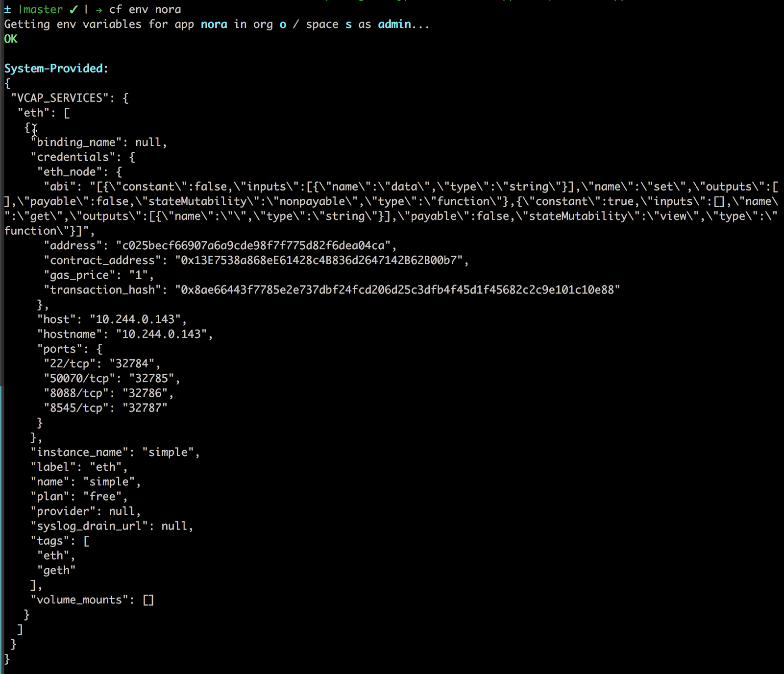Click the geth tag entry

[56, 570]
